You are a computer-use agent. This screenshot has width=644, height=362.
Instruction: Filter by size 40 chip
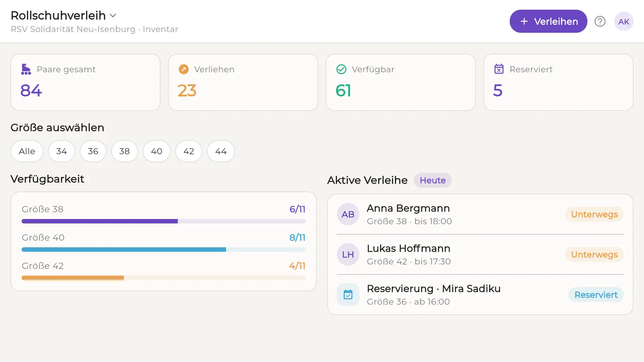point(157,151)
